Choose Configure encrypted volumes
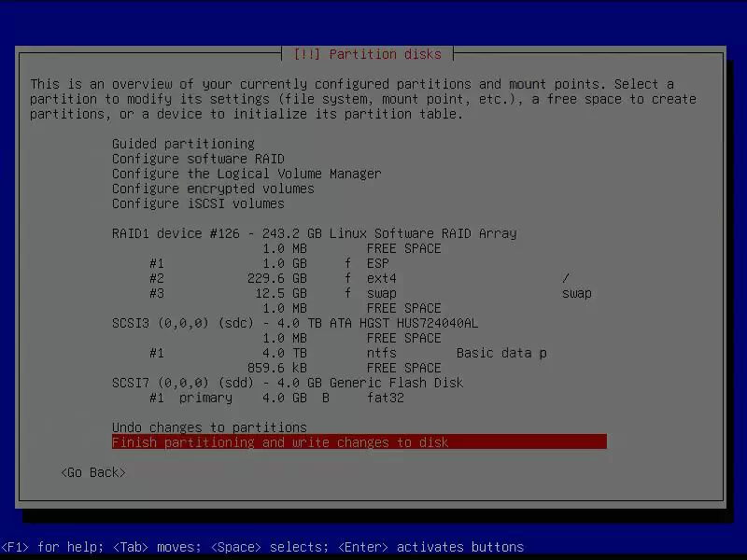Screen dimensions: 747x560 point(213,189)
